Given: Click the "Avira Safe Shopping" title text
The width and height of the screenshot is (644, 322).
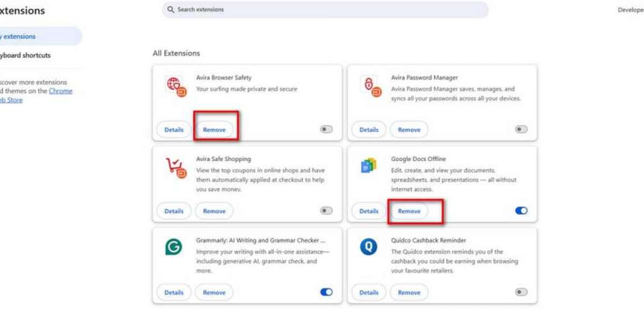Looking at the screenshot, I should pyautogui.click(x=224, y=159).
